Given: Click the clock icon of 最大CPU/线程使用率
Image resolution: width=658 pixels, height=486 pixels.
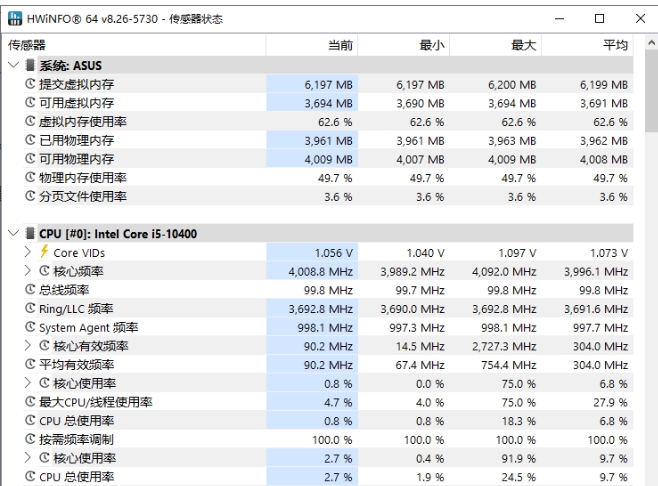Looking at the screenshot, I should [30, 402].
